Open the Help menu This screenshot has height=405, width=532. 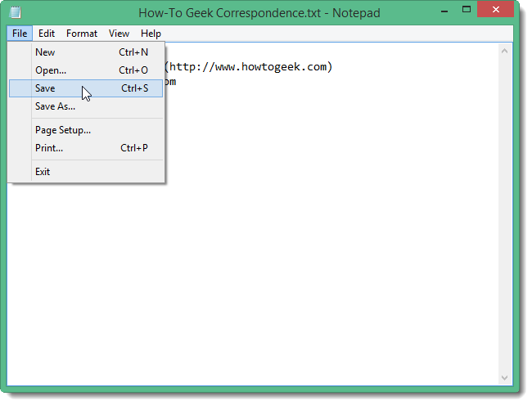point(151,34)
